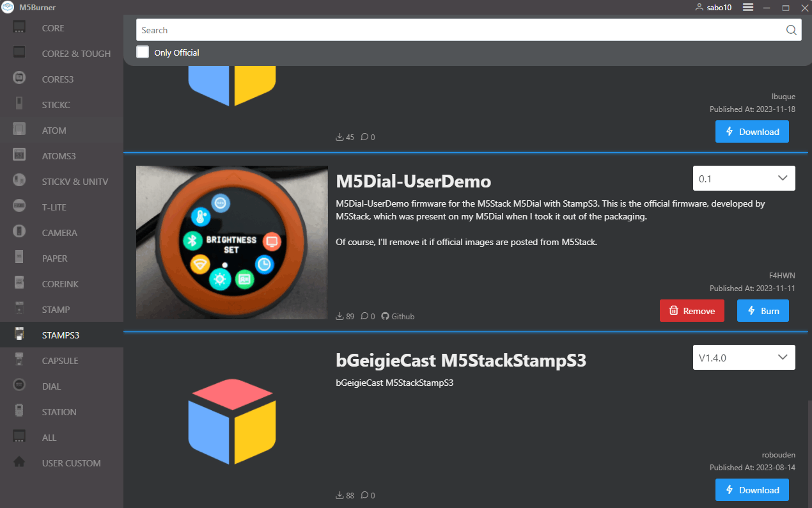812x508 pixels.
Task: Click the M5Dial-UserDemo title
Action: click(414, 181)
